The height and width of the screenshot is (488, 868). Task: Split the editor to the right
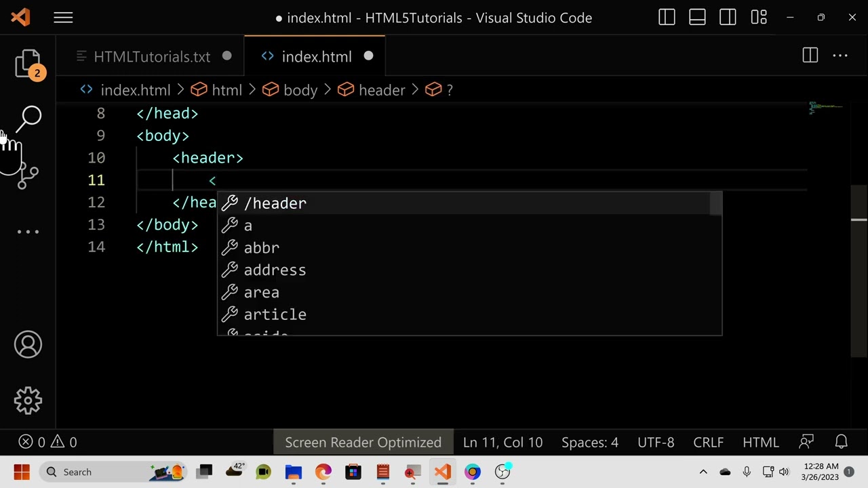810,56
